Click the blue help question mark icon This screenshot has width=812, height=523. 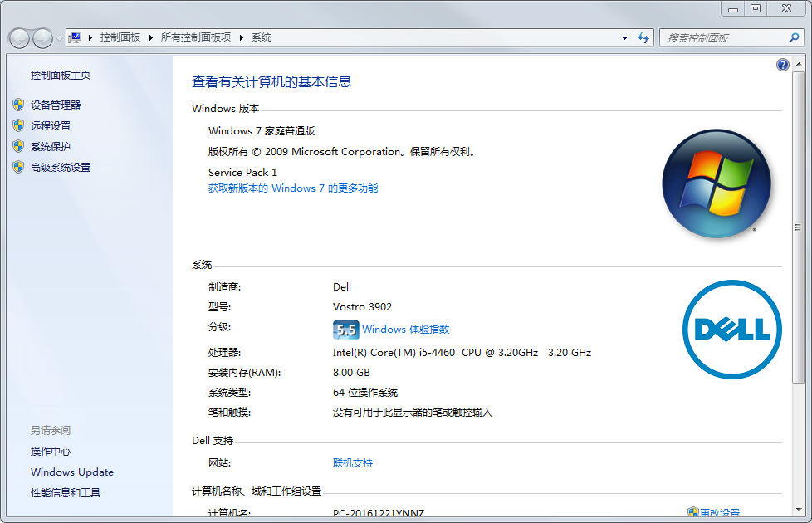[x=782, y=65]
